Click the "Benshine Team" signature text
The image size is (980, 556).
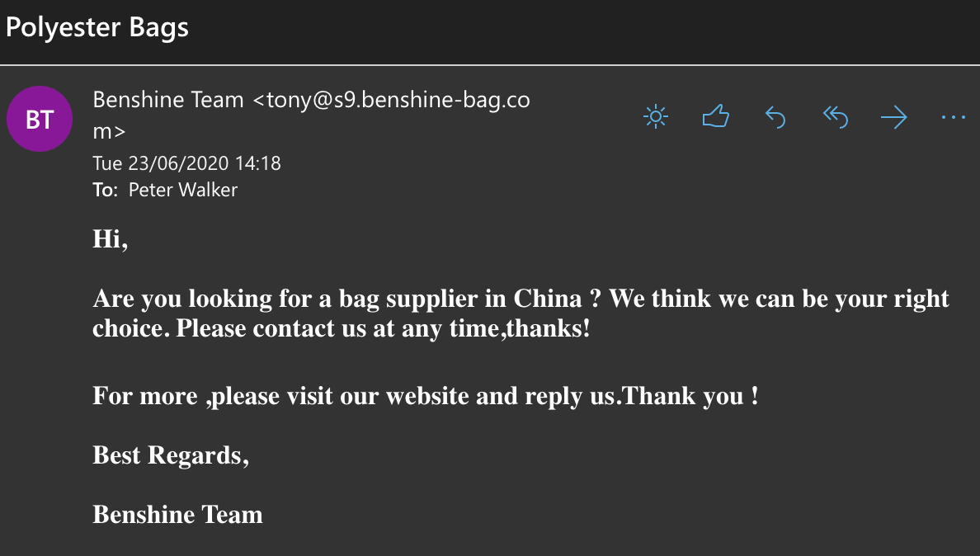click(x=177, y=515)
